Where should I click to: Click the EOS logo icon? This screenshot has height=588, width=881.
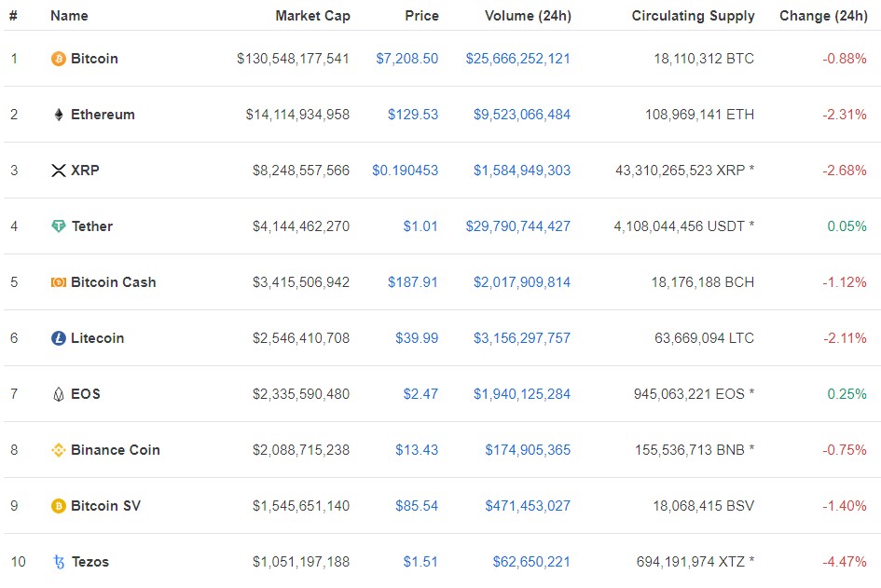coord(59,394)
